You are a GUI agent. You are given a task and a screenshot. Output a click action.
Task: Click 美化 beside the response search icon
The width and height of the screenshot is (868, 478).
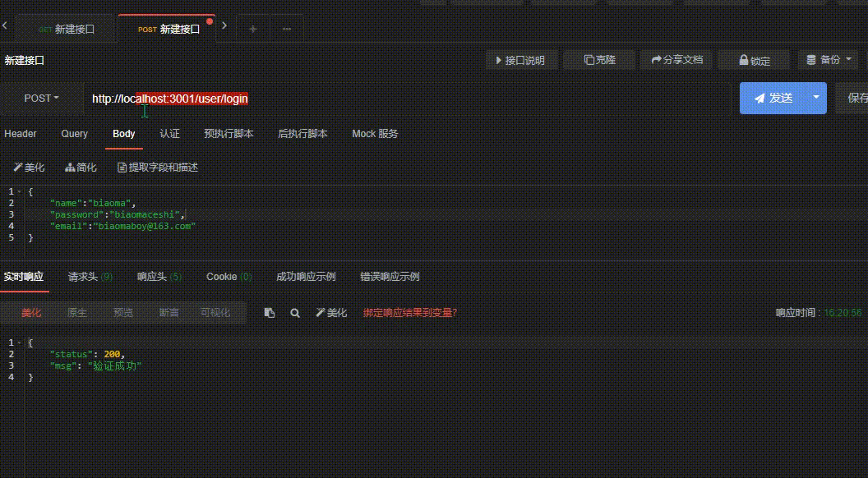pyautogui.click(x=331, y=313)
